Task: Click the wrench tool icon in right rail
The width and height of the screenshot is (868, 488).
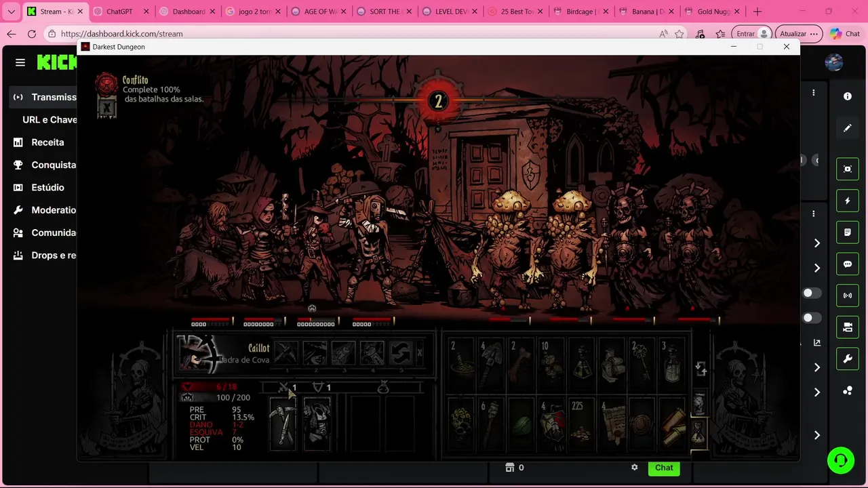Action: tap(847, 359)
